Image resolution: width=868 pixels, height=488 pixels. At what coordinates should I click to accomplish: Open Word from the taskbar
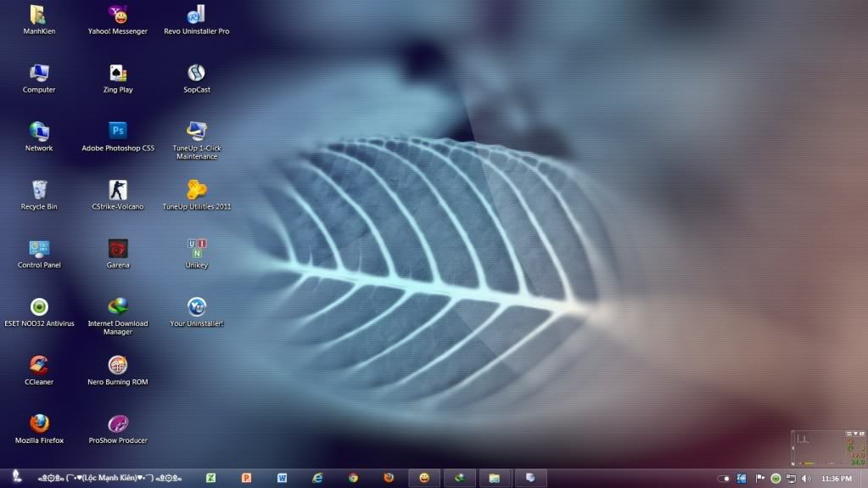pos(282,478)
